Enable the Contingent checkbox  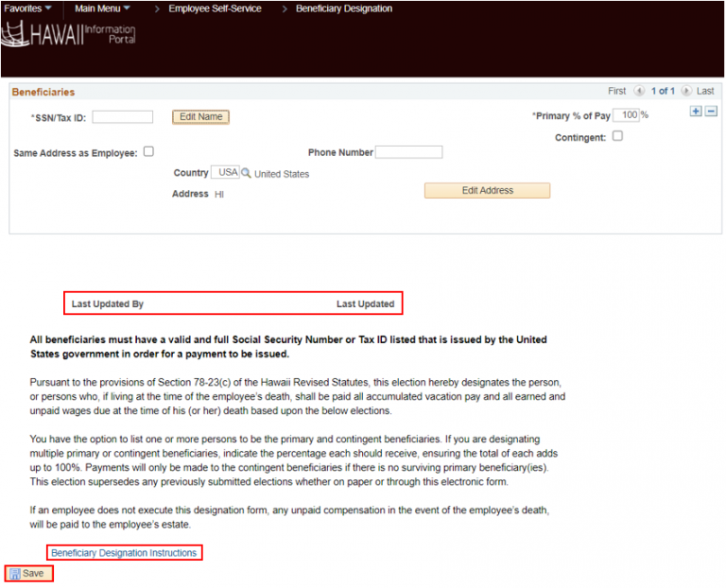[617, 136]
